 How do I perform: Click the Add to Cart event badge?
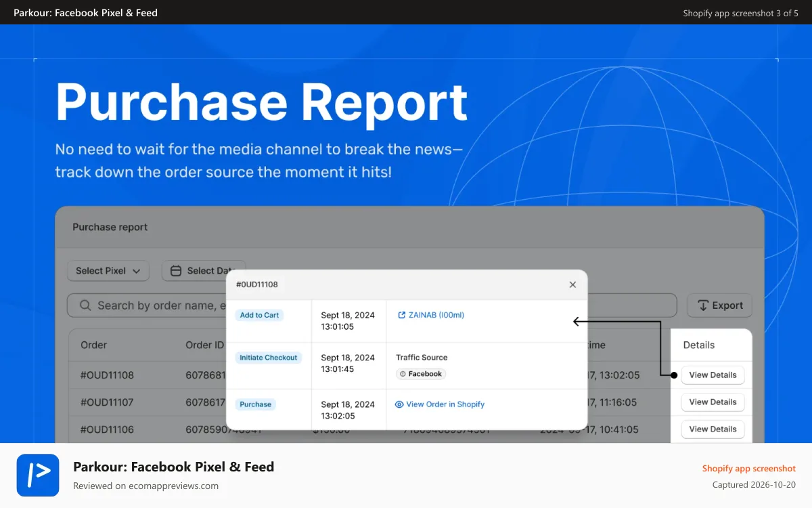coord(260,315)
